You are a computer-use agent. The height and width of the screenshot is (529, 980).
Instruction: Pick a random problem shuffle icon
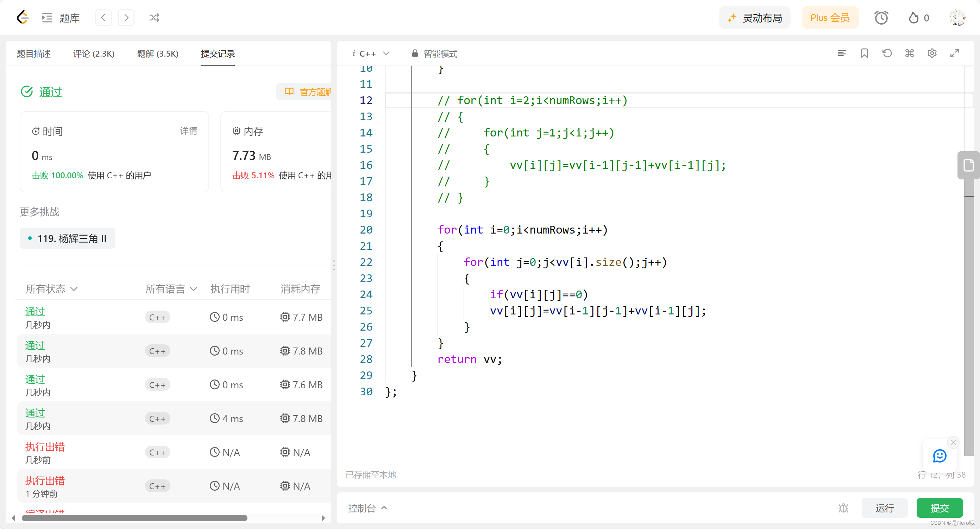pos(154,18)
